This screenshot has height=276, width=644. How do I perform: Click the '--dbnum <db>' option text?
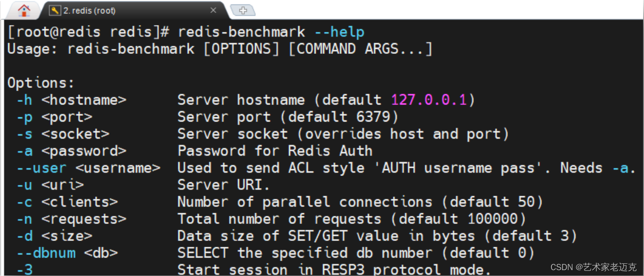tap(67, 253)
